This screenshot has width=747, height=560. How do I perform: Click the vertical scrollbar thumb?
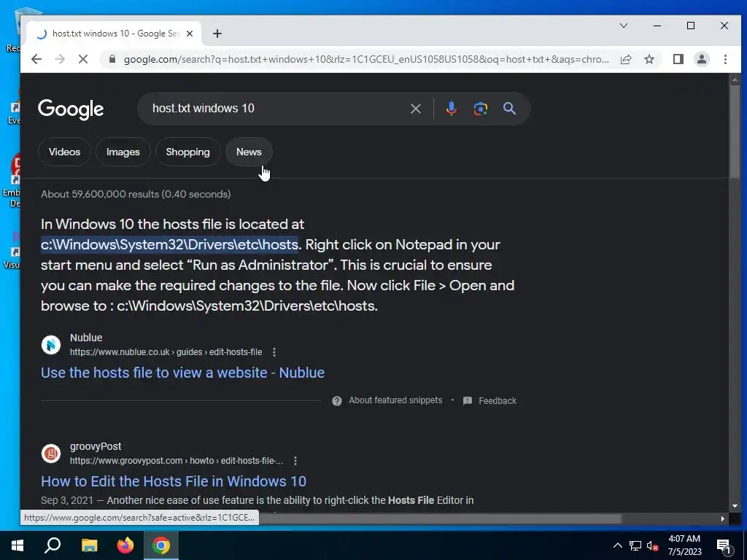[x=734, y=131]
